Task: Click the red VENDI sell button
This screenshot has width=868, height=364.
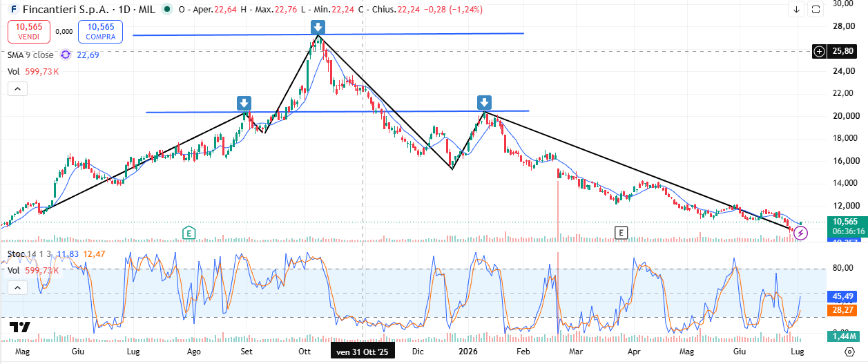Action: pos(29,31)
